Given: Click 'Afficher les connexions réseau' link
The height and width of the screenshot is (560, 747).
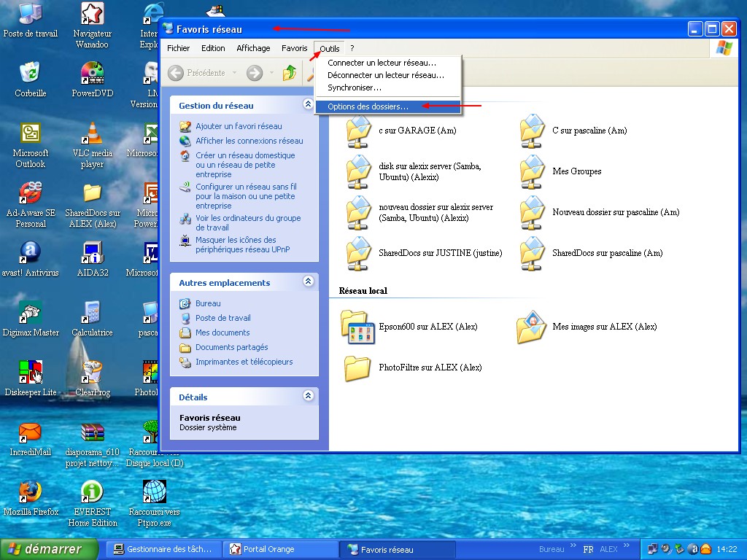Looking at the screenshot, I should 249,141.
